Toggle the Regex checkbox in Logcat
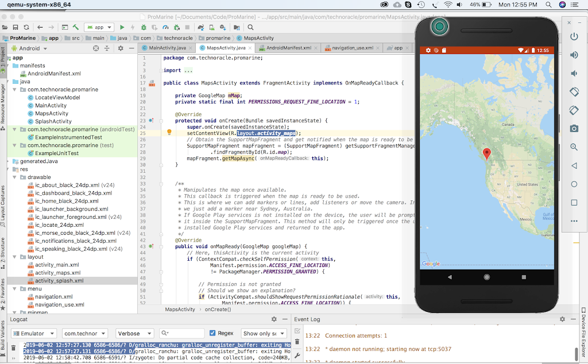 (x=212, y=333)
